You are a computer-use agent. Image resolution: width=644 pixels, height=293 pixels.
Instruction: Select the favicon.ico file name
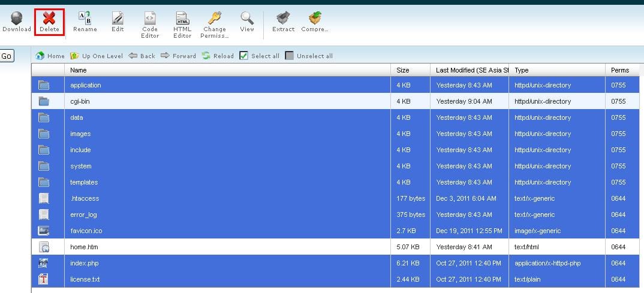[86, 231]
